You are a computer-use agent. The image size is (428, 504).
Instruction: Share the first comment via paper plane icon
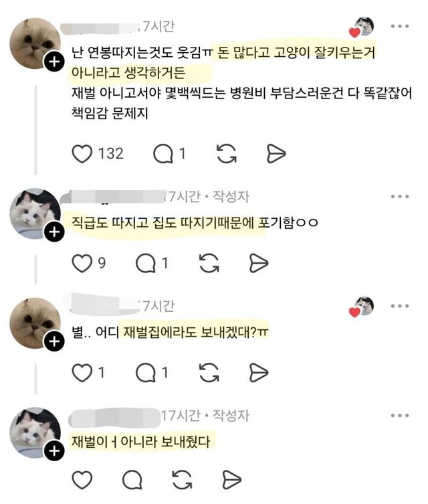pos(276,154)
